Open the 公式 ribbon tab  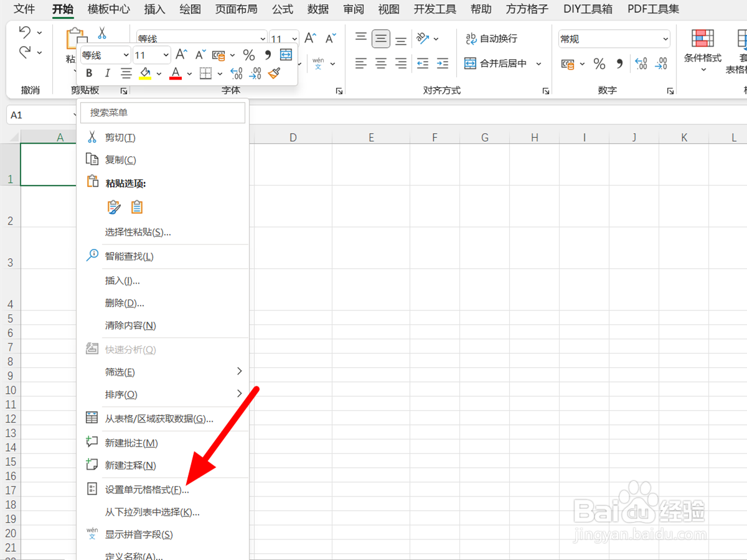pyautogui.click(x=282, y=9)
